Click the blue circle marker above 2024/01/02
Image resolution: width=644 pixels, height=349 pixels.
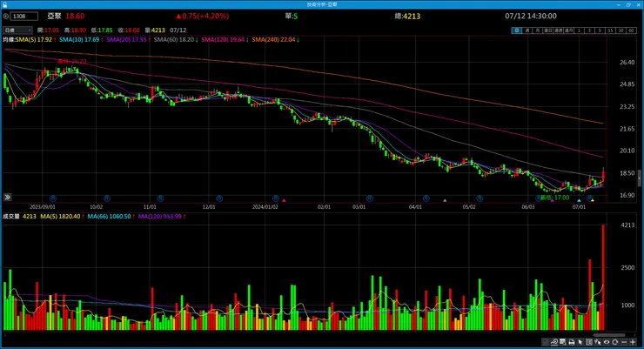click(x=276, y=198)
